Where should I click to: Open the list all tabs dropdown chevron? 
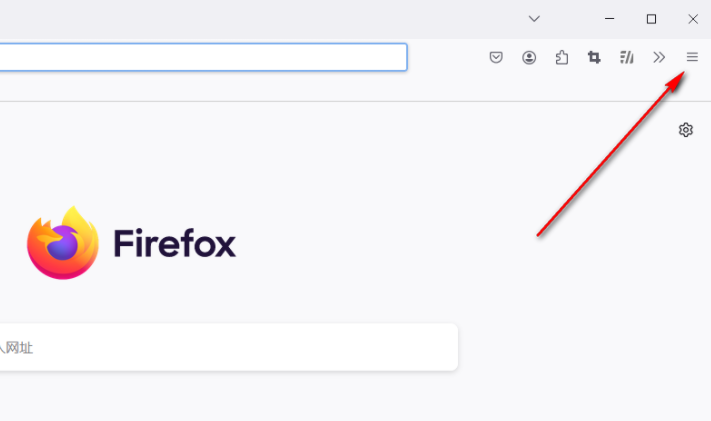tap(534, 19)
